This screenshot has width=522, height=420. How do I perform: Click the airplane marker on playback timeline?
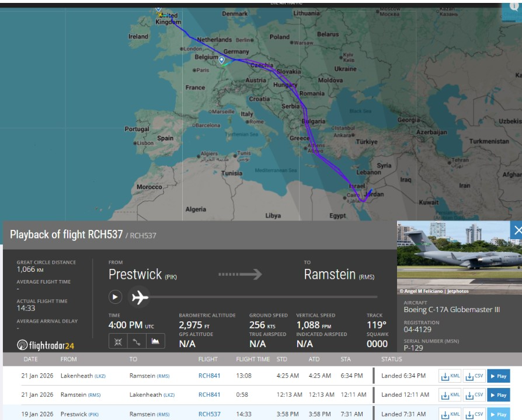(x=140, y=297)
